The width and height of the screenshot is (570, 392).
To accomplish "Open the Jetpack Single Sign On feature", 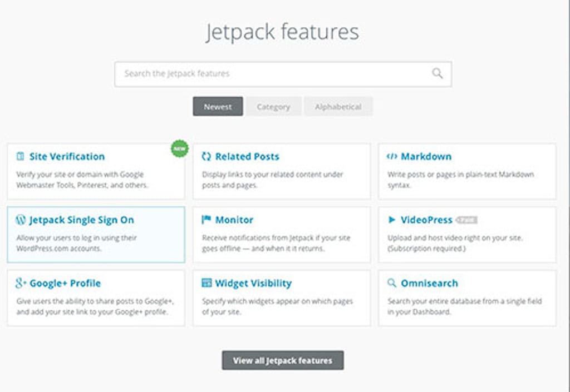I will tap(96, 234).
